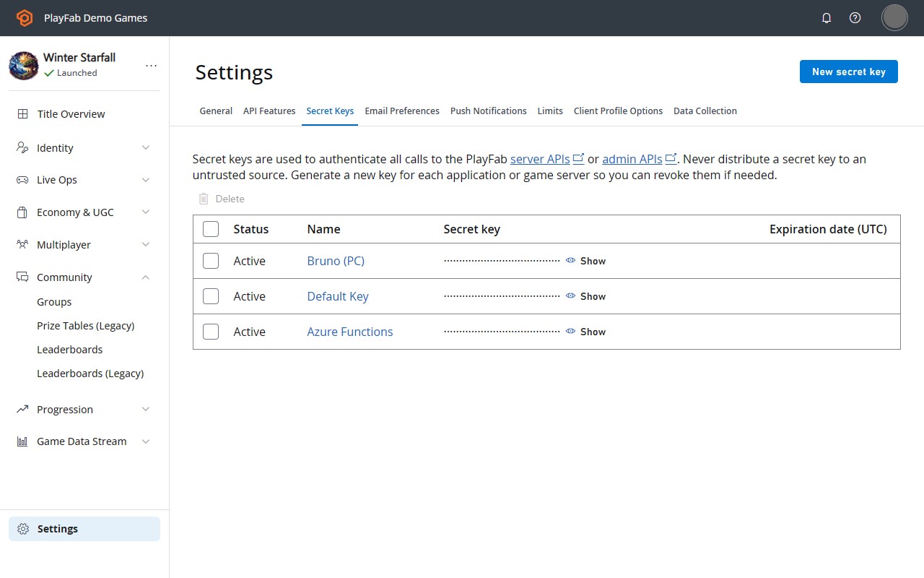This screenshot has width=924, height=578.
Task: Collapse the Community section chevron
Action: coord(146,277)
